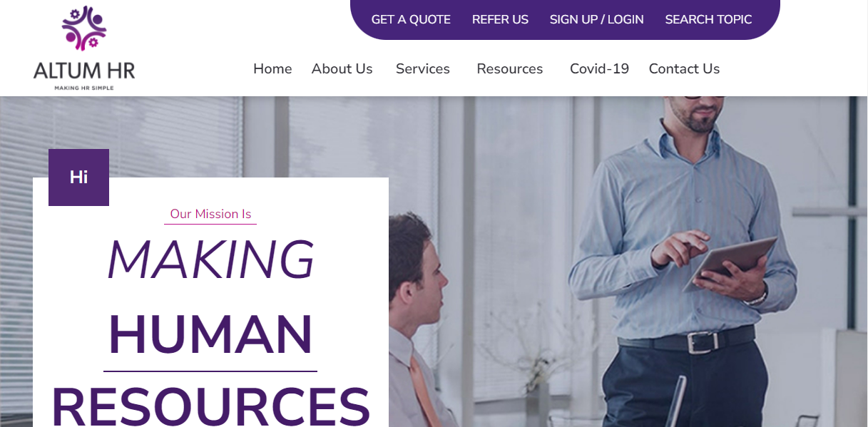Click the MAKING HR SIMPLE tagline under the logo
This screenshot has width=868, height=427.
84,88
